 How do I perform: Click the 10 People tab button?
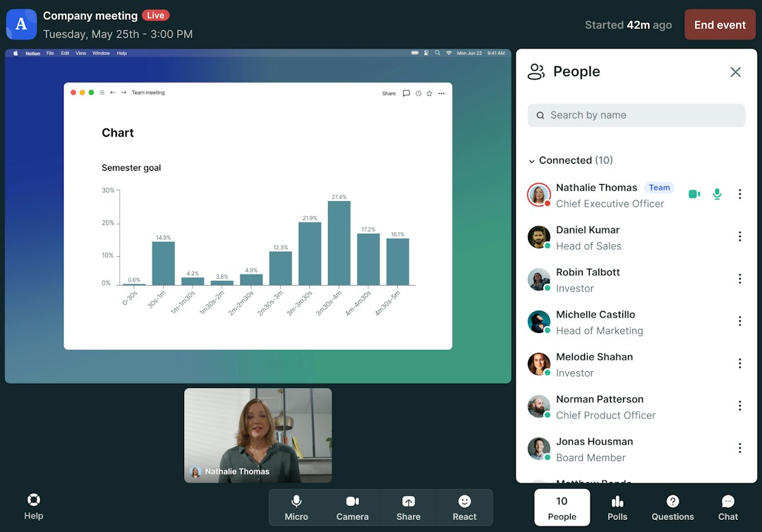pos(562,508)
